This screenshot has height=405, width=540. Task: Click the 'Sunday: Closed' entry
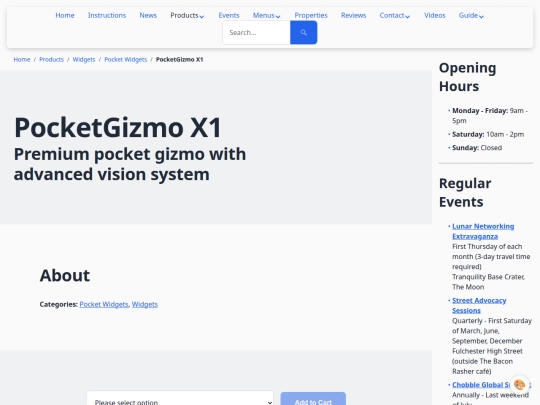pyautogui.click(x=477, y=148)
